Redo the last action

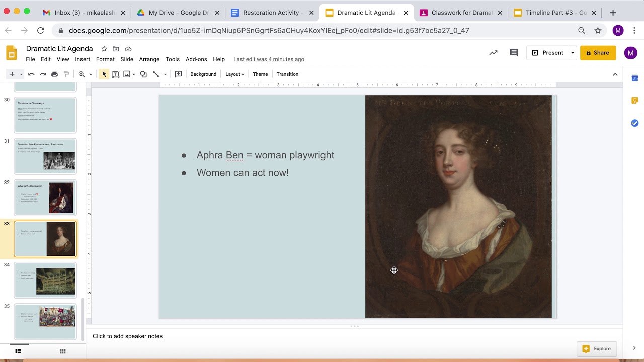[43, 74]
